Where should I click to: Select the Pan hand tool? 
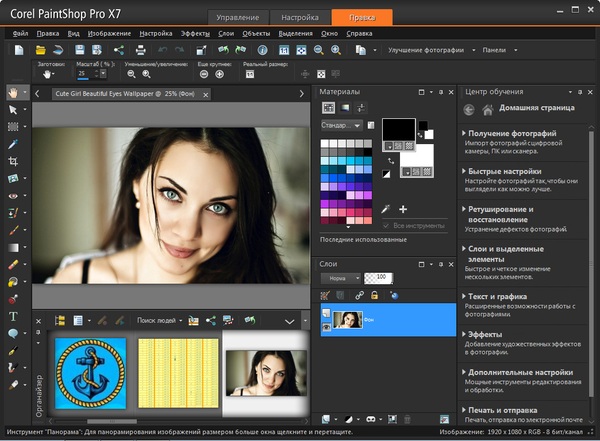coord(13,93)
